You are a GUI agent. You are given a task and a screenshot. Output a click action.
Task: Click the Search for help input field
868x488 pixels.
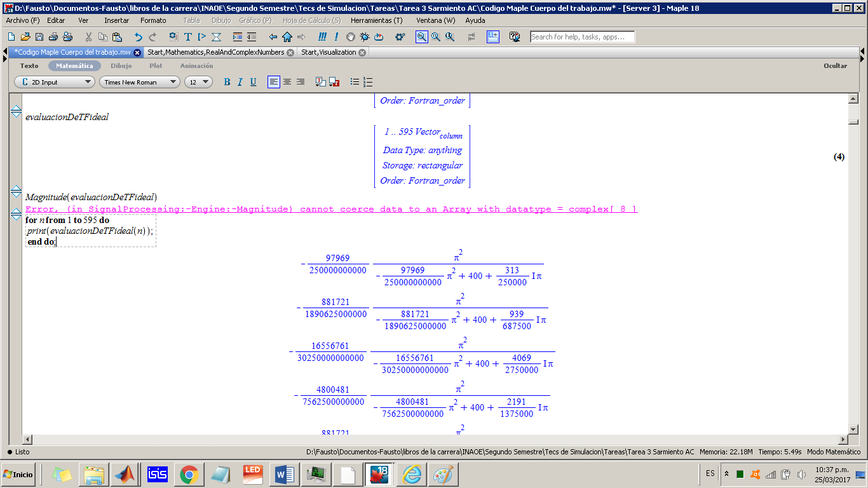[x=582, y=37]
